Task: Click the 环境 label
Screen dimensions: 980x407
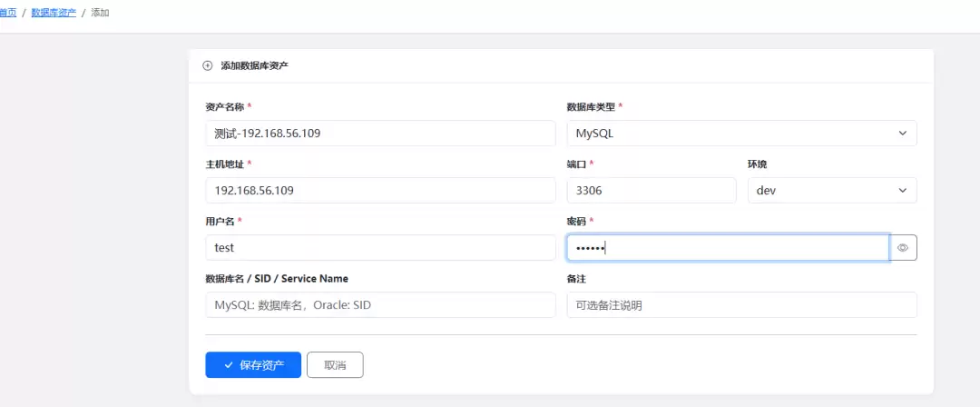Action: pyautogui.click(x=758, y=164)
